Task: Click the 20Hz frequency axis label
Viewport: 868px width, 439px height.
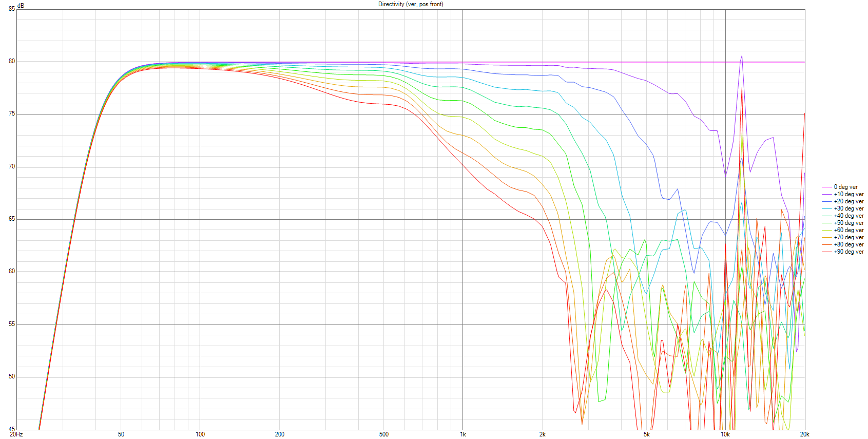Action: point(16,434)
